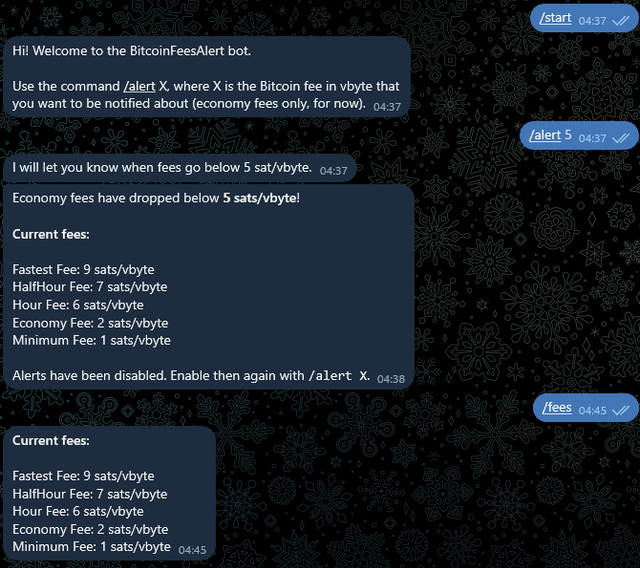Click the bold '5 sats/vbyte' text

tap(260, 198)
